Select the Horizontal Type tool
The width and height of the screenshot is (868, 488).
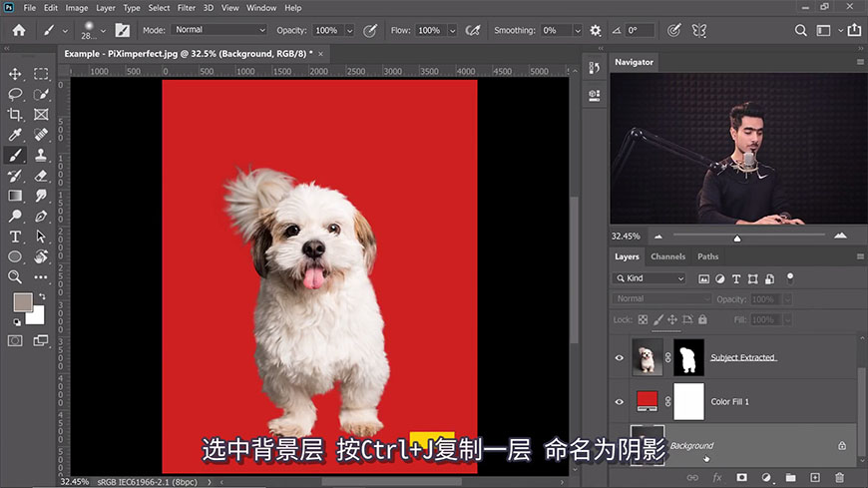[15, 237]
